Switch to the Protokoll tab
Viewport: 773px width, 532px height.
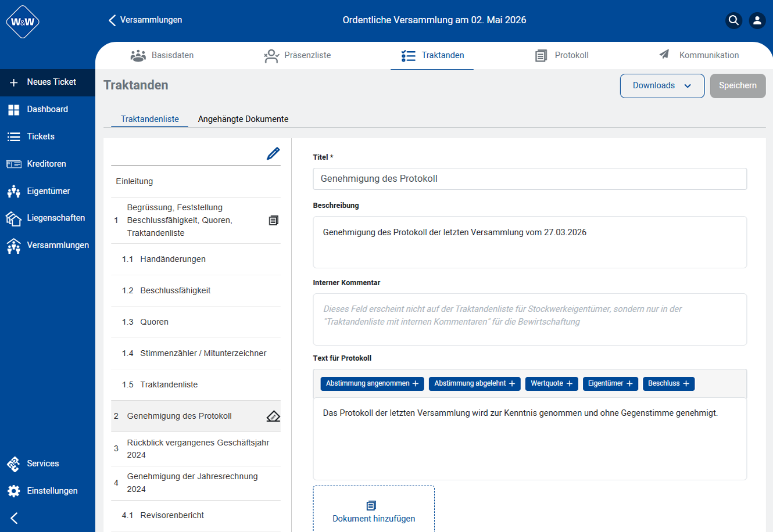tap(562, 55)
